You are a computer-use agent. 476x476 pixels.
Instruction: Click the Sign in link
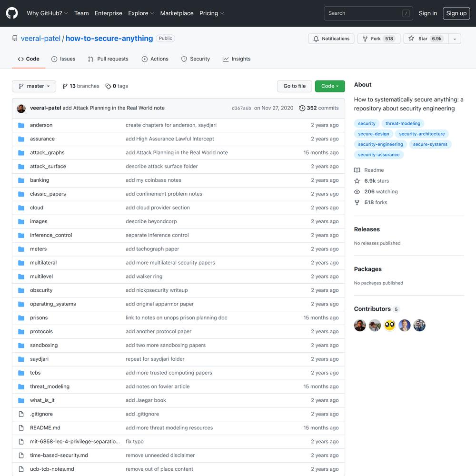tap(428, 13)
